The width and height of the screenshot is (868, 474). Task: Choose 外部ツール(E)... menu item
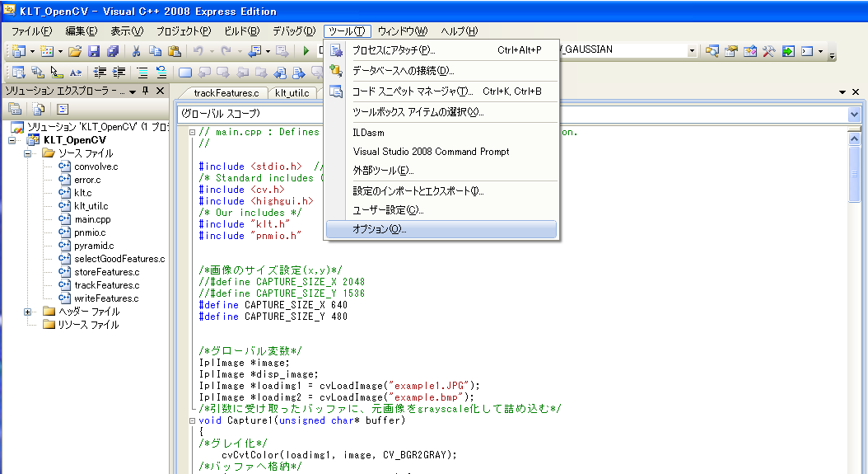(441, 170)
